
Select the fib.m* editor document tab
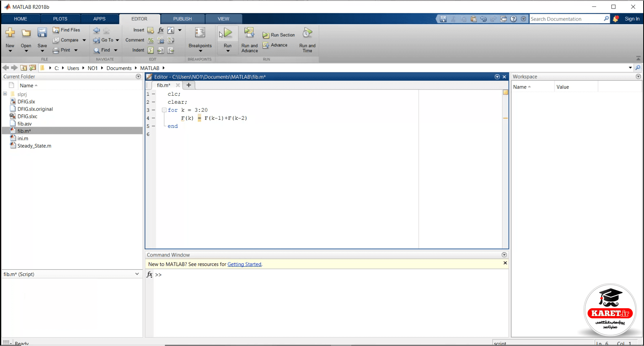click(164, 85)
